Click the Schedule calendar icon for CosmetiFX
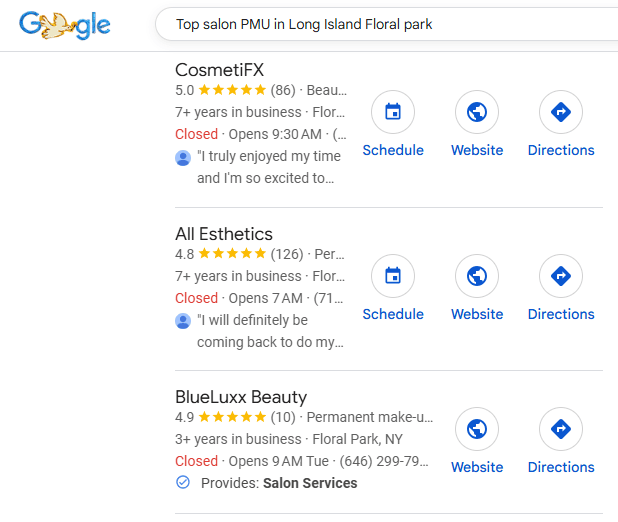The image size is (618, 522). click(393, 112)
